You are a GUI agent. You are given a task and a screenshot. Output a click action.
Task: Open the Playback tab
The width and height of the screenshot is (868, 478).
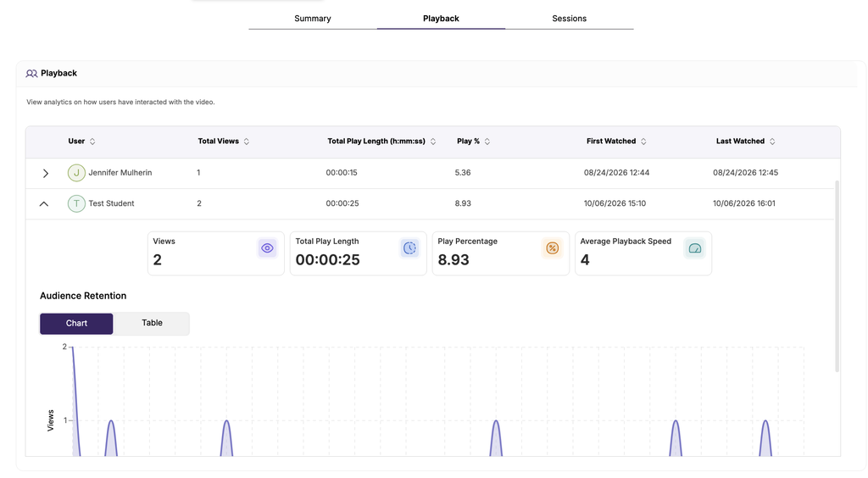click(x=441, y=19)
